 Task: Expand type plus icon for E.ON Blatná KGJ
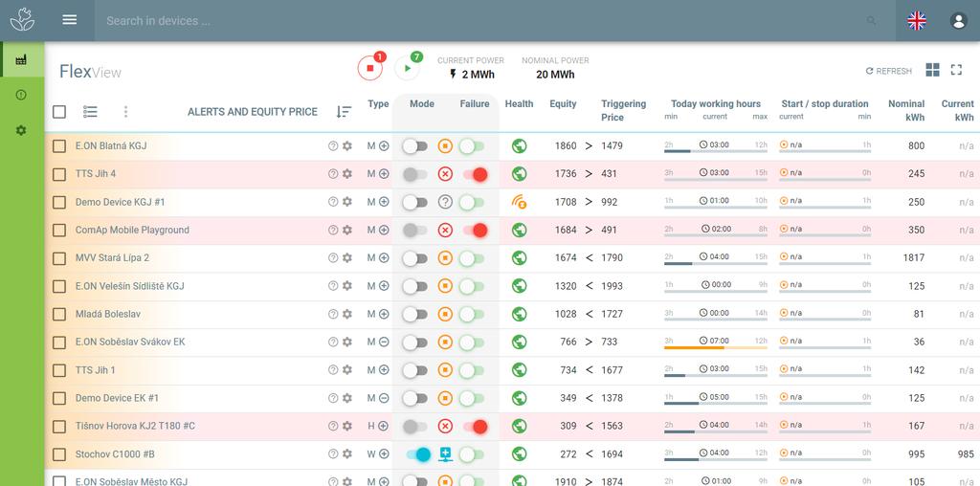point(384,145)
